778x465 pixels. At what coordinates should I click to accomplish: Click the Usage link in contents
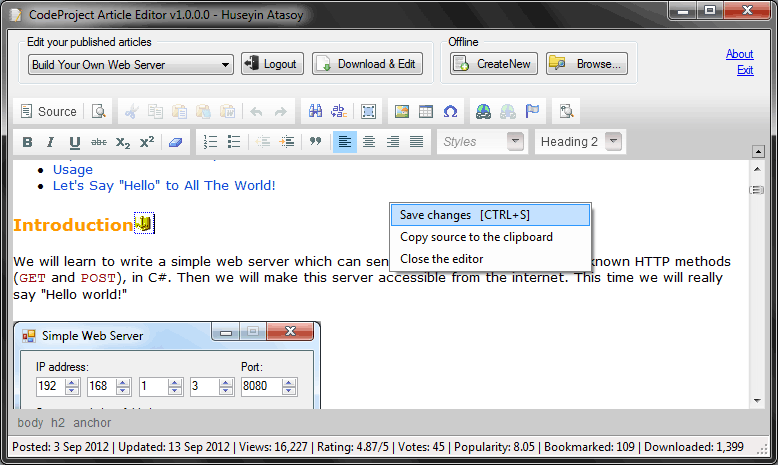point(73,170)
